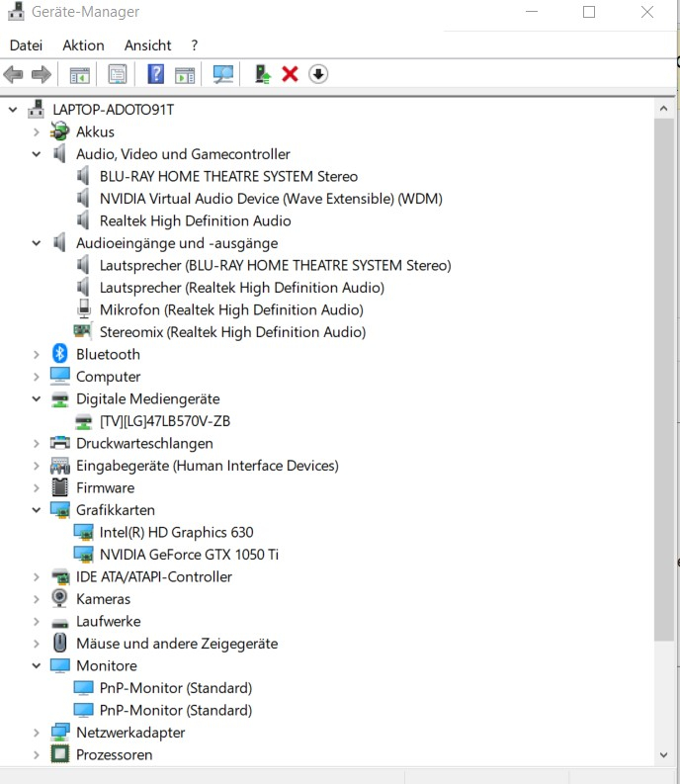Select the Prozessoren category label
680x784 pixels.
click(114, 754)
